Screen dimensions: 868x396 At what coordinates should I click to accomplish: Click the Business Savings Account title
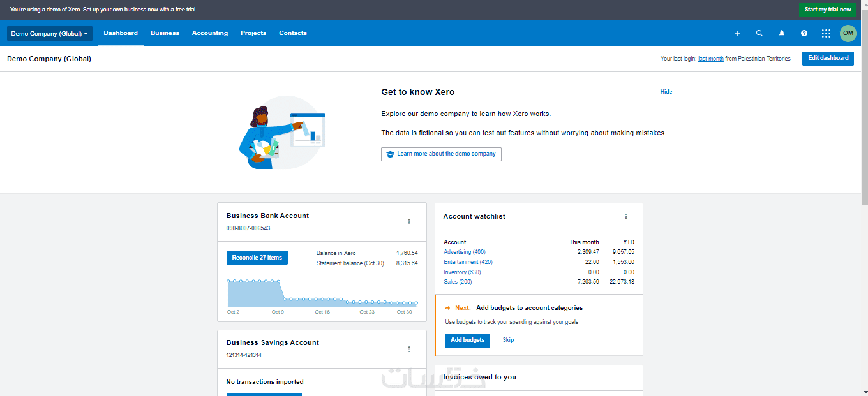(273, 342)
